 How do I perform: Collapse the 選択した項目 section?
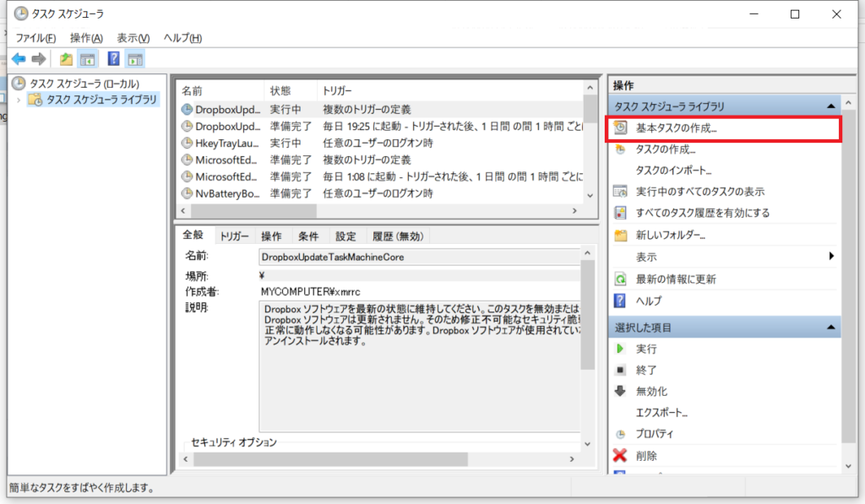coord(830,327)
